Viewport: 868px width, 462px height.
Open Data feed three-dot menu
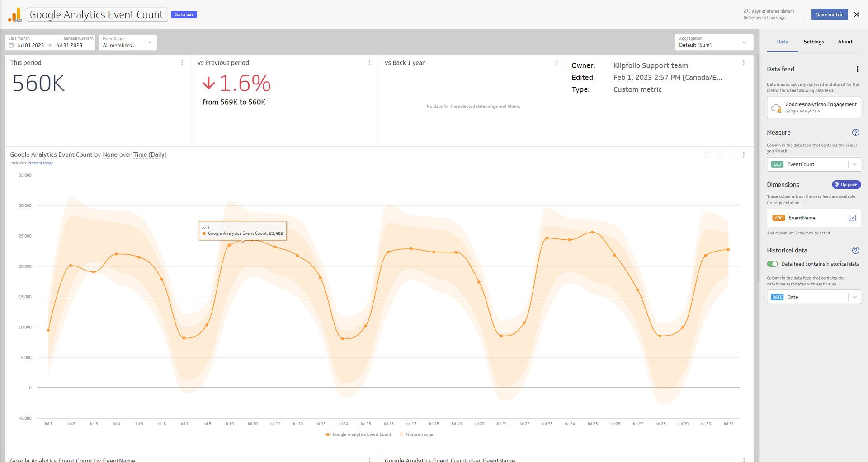857,69
